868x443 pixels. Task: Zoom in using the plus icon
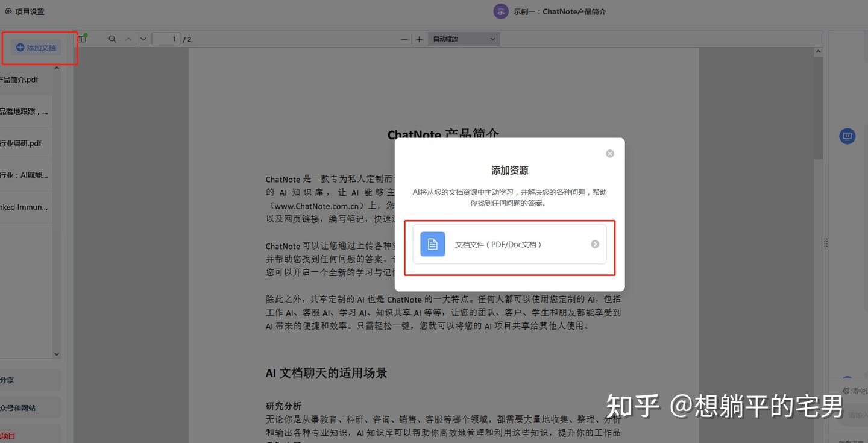[419, 39]
